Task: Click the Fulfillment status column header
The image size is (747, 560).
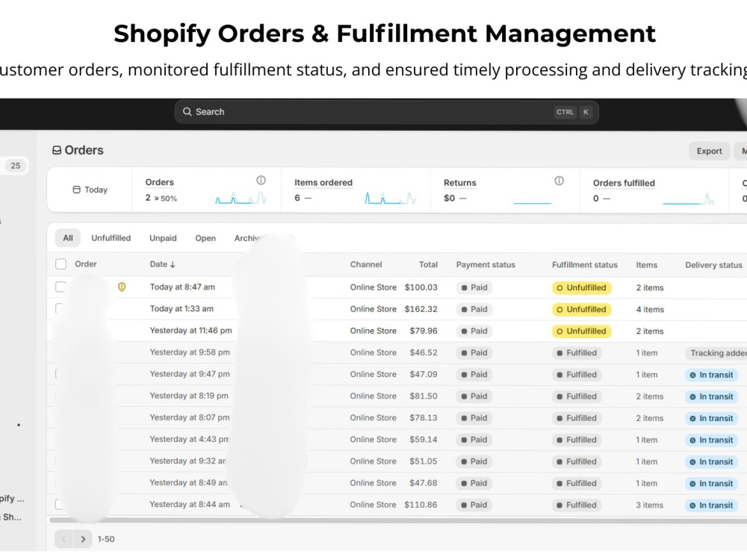Action: (585, 265)
